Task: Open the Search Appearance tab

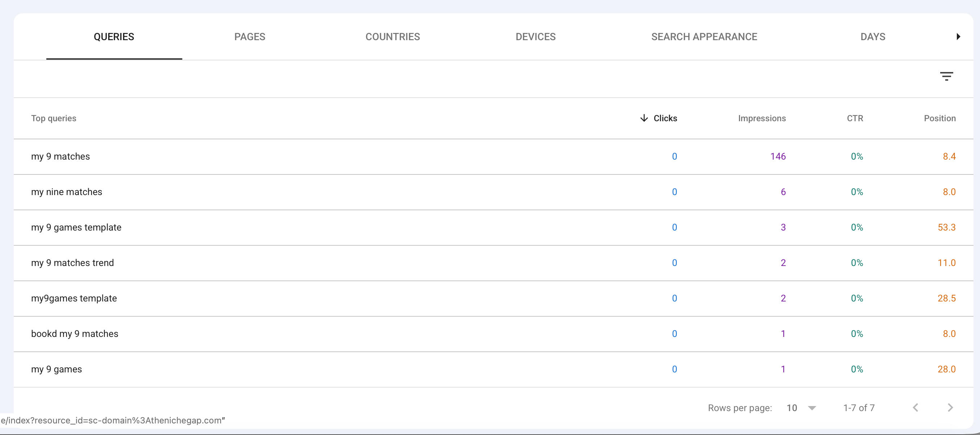Action: click(x=704, y=37)
